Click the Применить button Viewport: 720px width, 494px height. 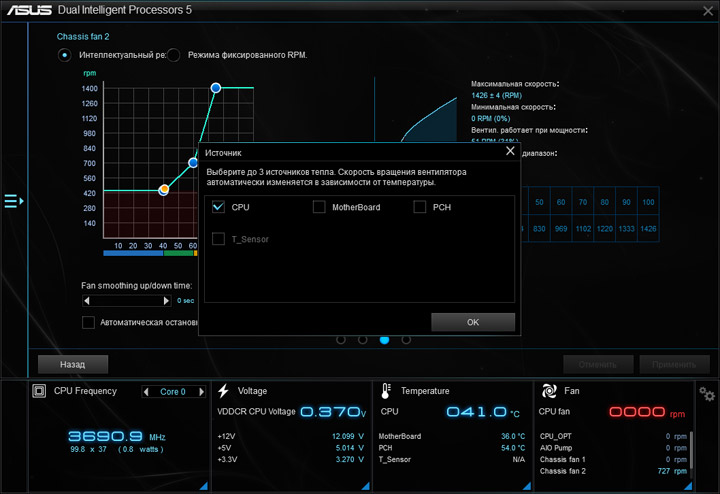click(674, 365)
